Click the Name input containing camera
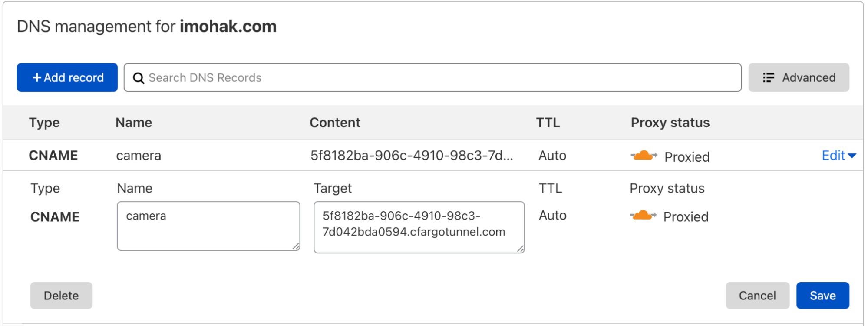868x326 pixels. (x=208, y=226)
